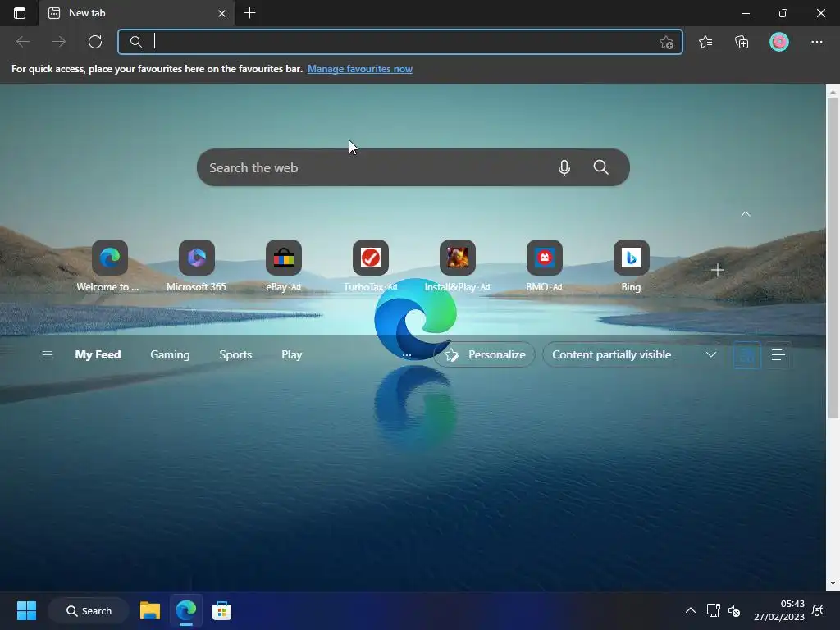This screenshot has height=630, width=840.
Task: Click Manage favourites now link
Action: 360,69
